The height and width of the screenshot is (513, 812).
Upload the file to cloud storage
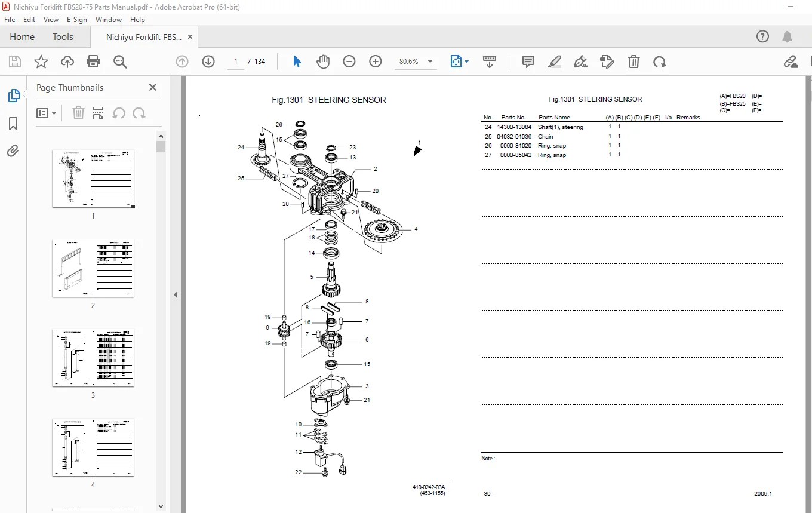67,62
